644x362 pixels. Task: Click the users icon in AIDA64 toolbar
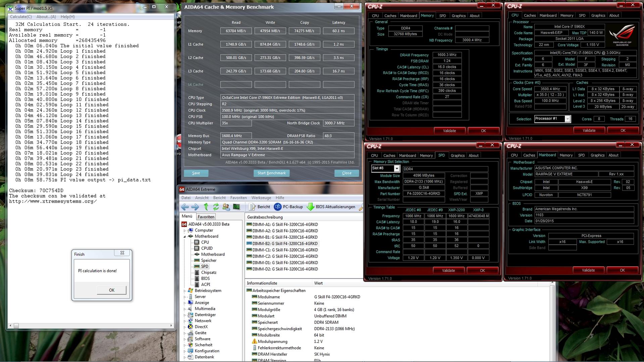coord(226,207)
